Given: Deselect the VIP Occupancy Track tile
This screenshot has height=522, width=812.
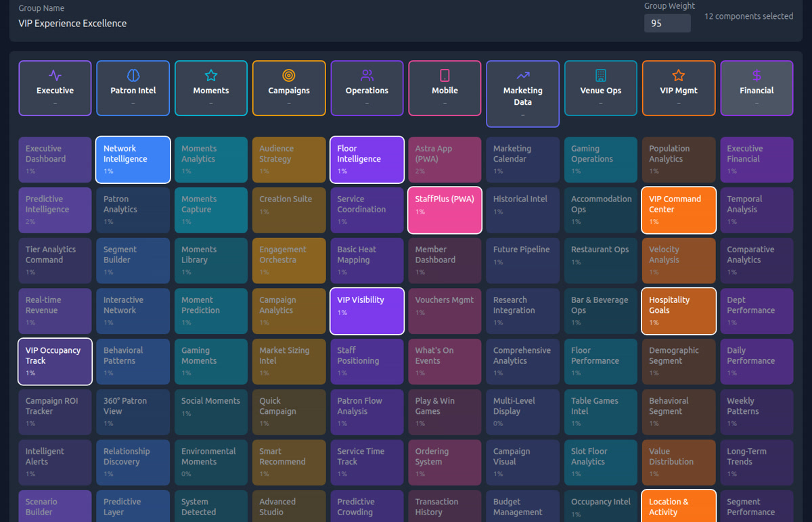Looking at the screenshot, I should point(55,361).
